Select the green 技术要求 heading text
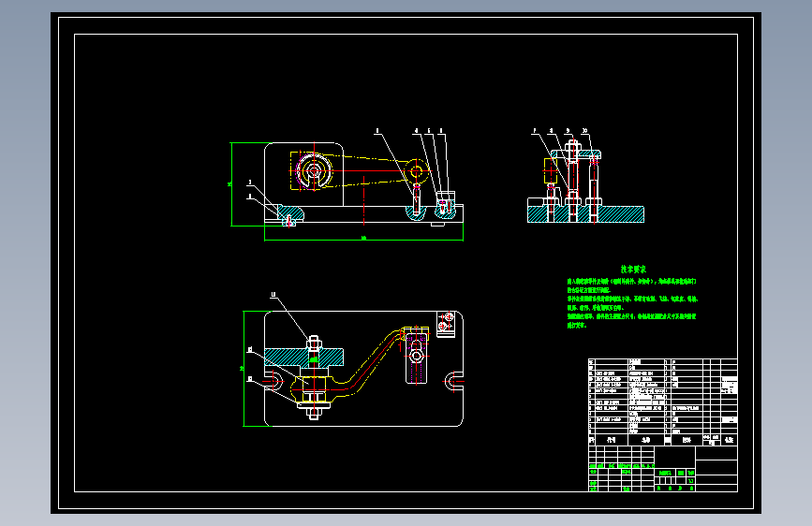Image resolution: width=812 pixels, height=526 pixels. 633,270
